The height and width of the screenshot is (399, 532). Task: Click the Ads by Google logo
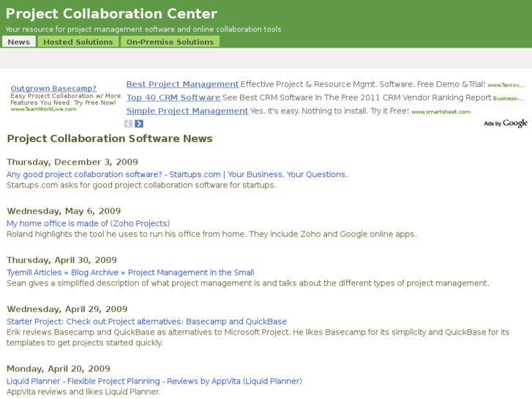[x=506, y=123]
